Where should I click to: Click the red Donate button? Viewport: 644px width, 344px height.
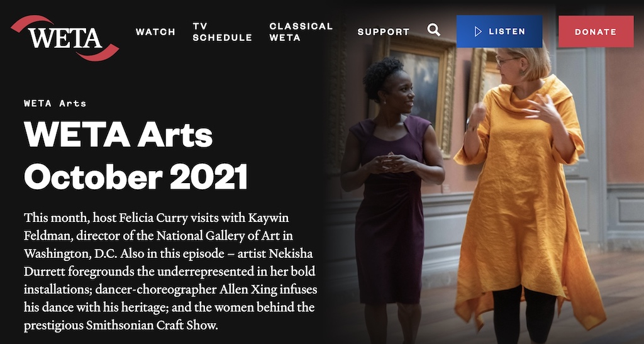tap(596, 31)
